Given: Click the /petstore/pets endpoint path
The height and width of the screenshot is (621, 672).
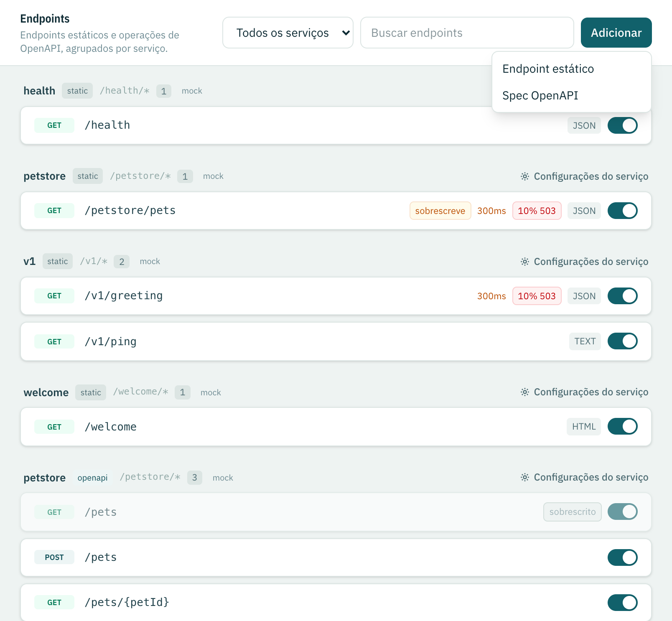Looking at the screenshot, I should pyautogui.click(x=130, y=211).
